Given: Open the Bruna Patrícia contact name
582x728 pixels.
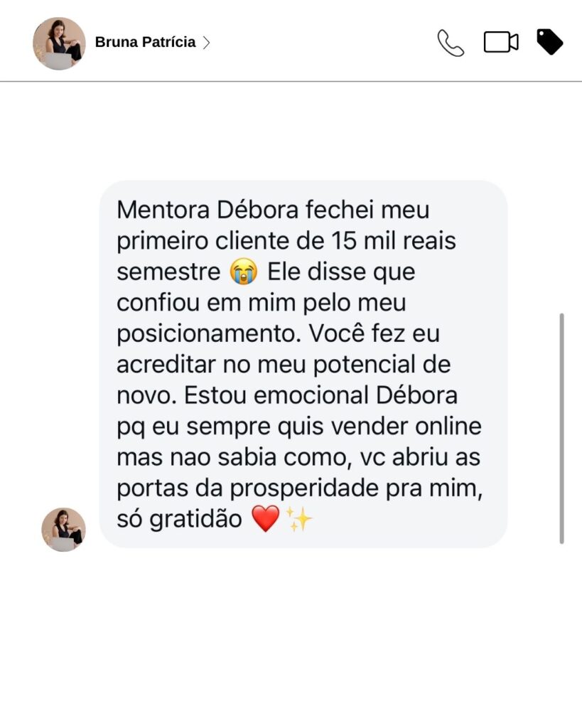Looking at the screenshot, I should tap(145, 43).
